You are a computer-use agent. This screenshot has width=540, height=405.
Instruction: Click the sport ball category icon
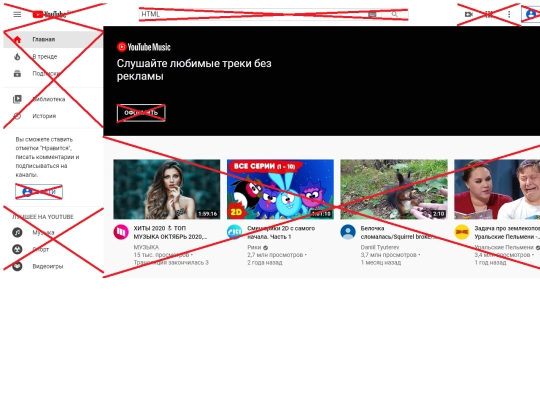coord(17,249)
